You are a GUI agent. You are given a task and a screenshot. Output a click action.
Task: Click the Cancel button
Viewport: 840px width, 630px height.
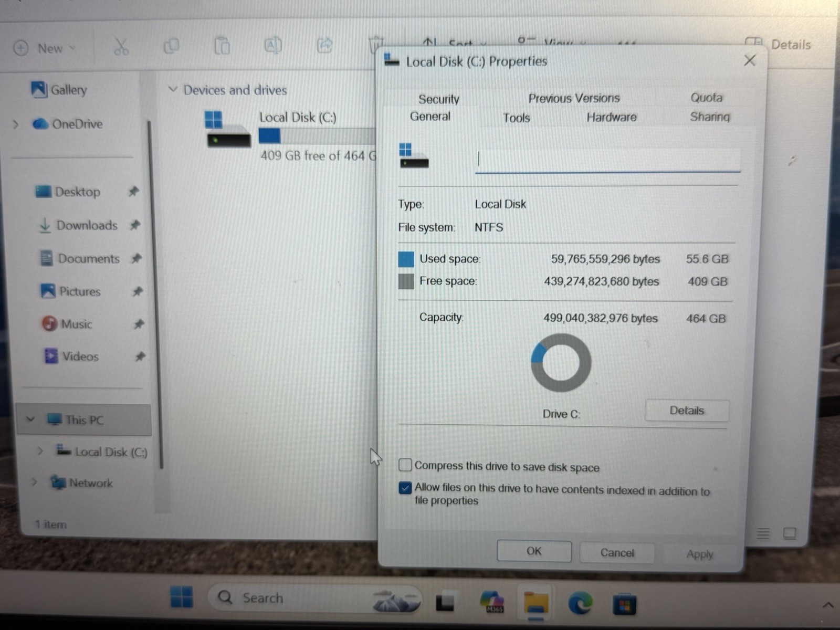(617, 553)
